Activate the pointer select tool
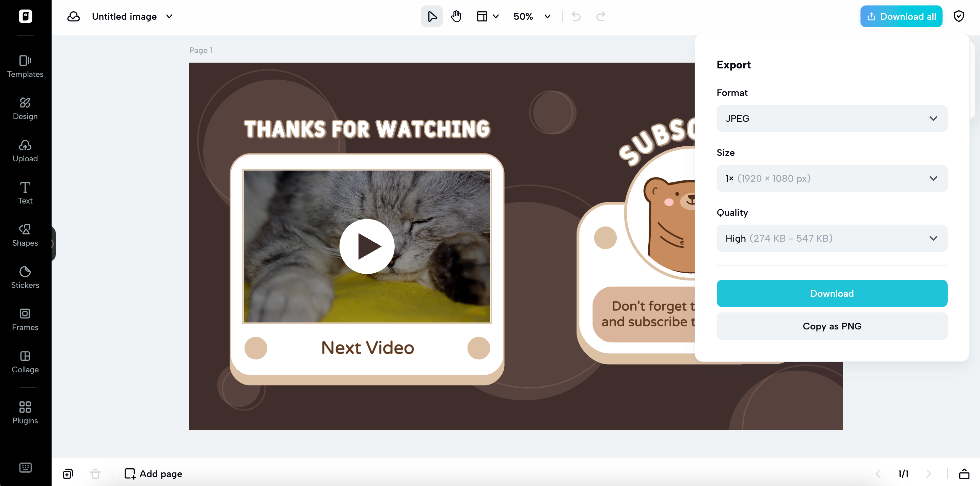 click(431, 16)
